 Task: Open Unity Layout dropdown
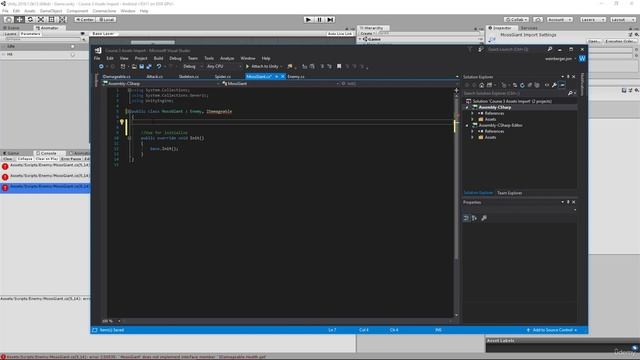[x=622, y=19]
